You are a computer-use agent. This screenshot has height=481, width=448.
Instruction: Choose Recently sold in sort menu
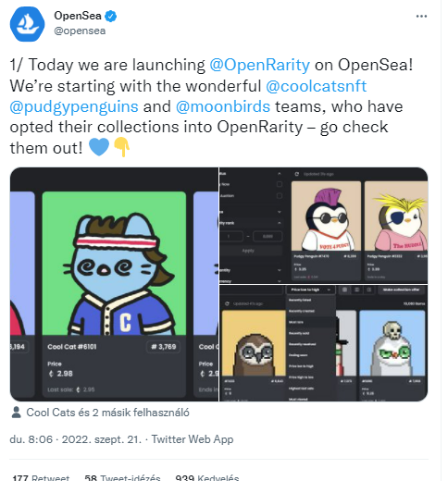(x=310, y=333)
